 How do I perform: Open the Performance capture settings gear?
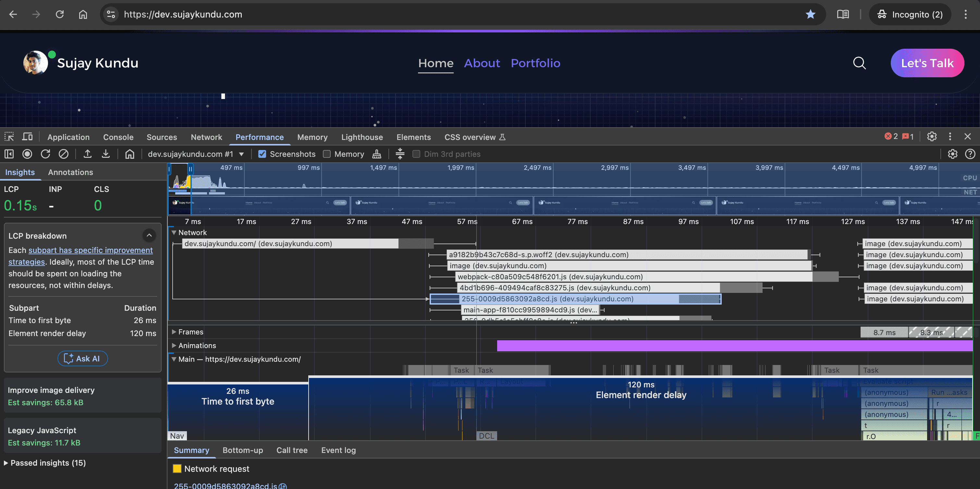(952, 154)
